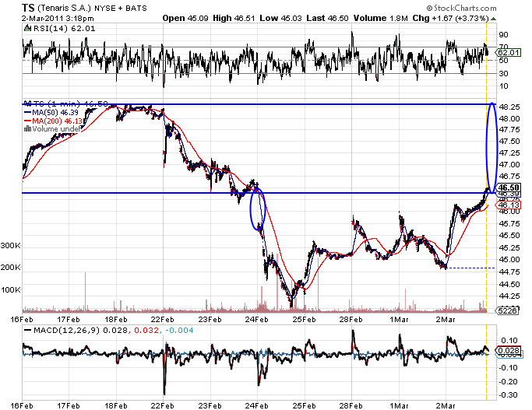Click the -0.20 MACD axis label
532x410 pixels.
point(509,382)
